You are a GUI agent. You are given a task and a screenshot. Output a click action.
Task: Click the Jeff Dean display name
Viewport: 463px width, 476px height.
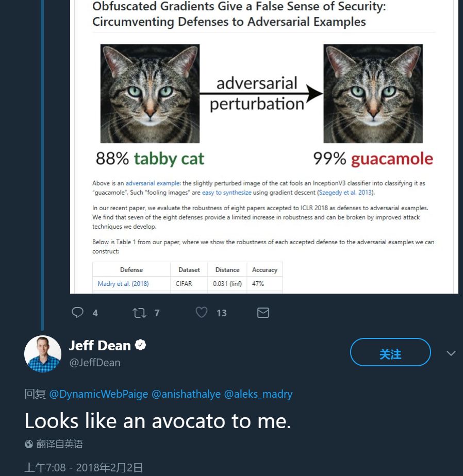pos(100,345)
